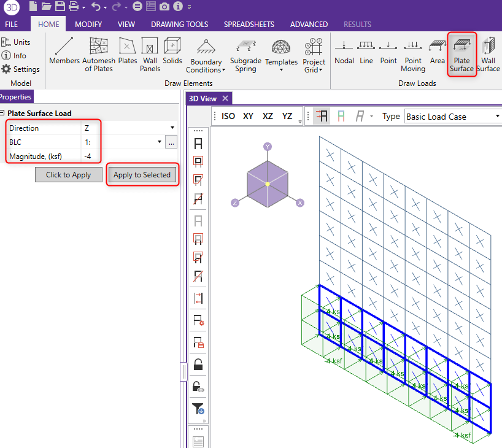
Task: Expand the Basic Load Case type dropdown
Action: tap(453, 117)
